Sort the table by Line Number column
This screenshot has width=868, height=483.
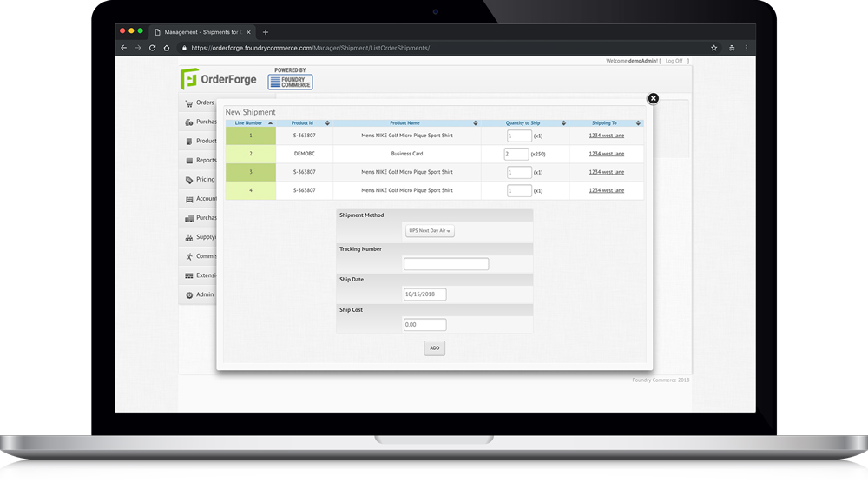(270, 123)
